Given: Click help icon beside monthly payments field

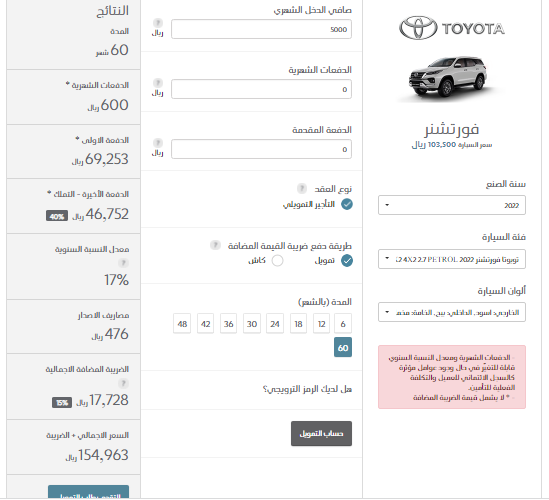Looking at the screenshot, I should 158,83.
